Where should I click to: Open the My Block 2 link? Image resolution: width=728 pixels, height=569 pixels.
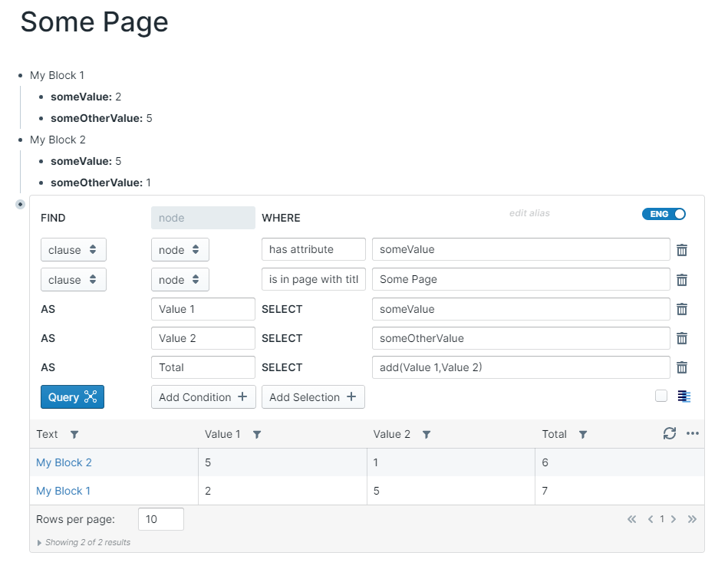pos(64,462)
